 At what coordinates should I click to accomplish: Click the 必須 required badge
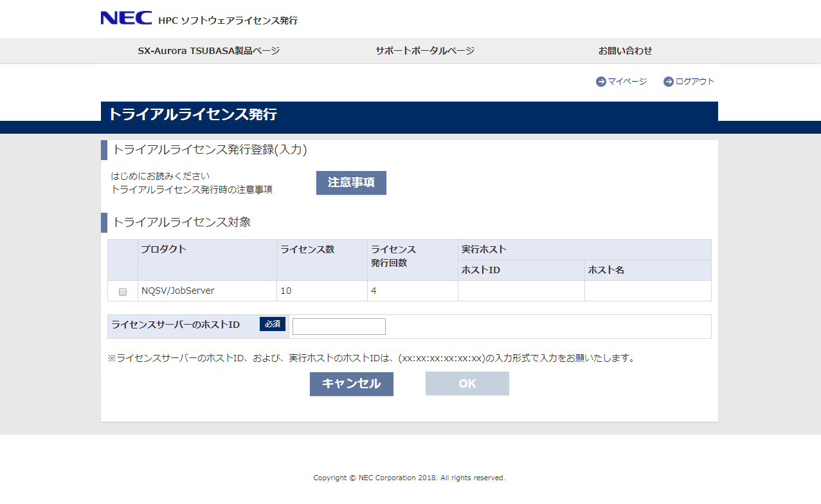pyautogui.click(x=273, y=324)
